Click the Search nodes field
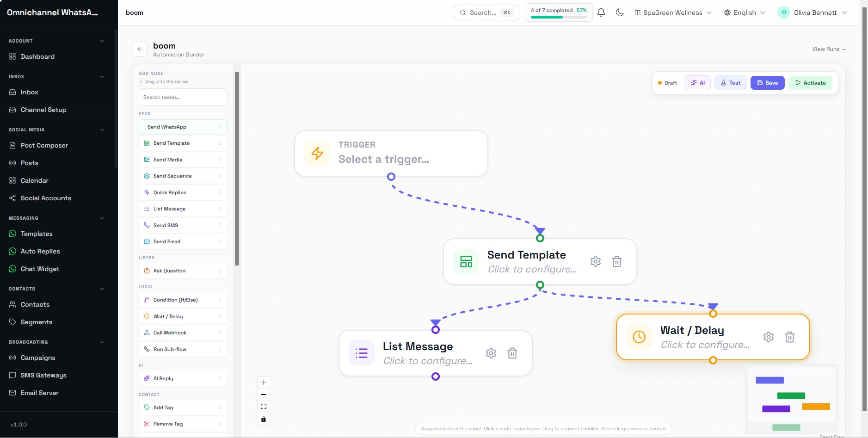868x438 pixels. pyautogui.click(x=183, y=97)
